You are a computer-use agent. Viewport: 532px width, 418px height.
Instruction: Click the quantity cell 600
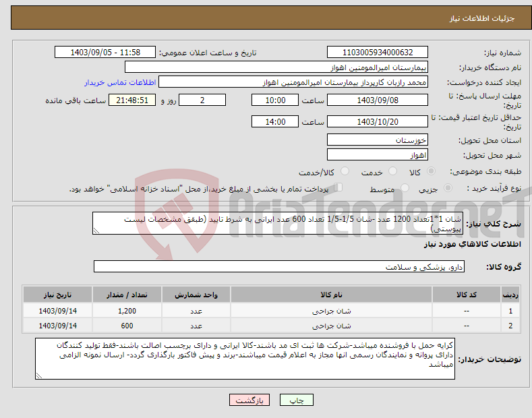[x=127, y=326]
